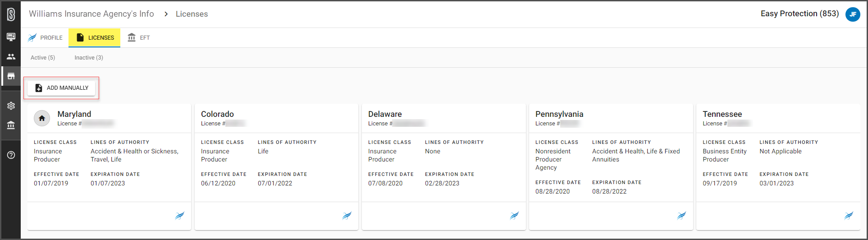Click Tennessee expiration date 03/01/2023
868x240 pixels.
[777, 183]
